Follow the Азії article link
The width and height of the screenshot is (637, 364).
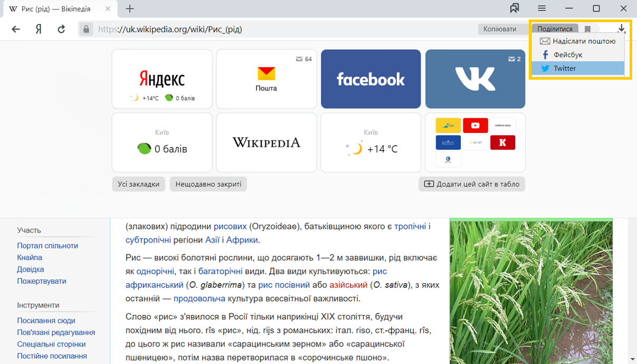click(213, 240)
